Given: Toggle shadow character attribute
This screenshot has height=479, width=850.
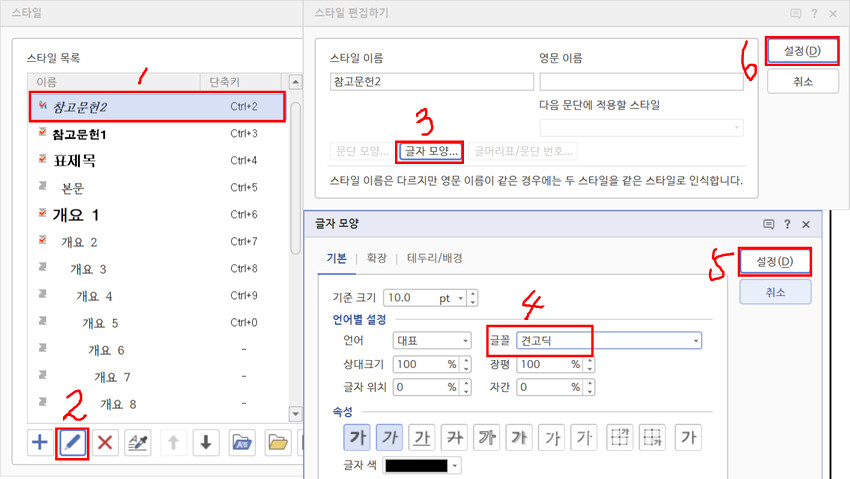Looking at the screenshot, I should (519, 437).
